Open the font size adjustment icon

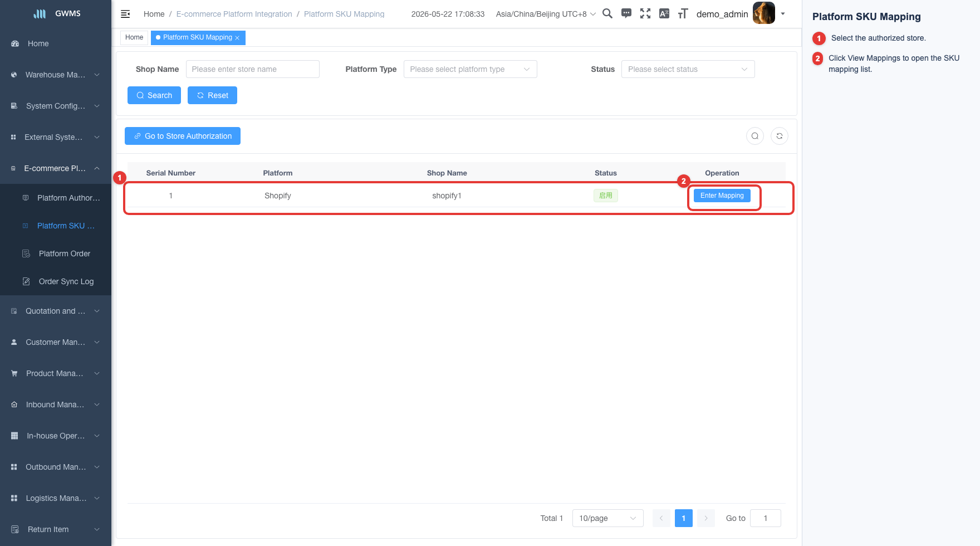pyautogui.click(x=683, y=13)
